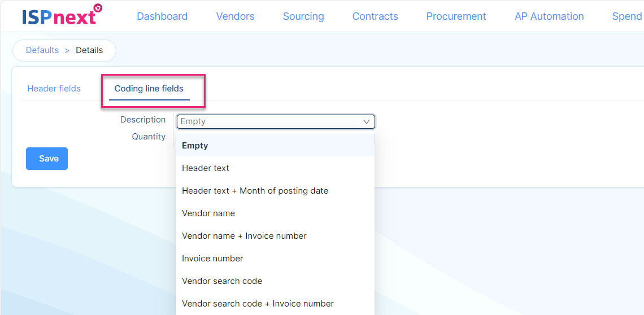Screen dimensions: 644x315
Task: Choose the Empty option
Action: tap(275, 146)
